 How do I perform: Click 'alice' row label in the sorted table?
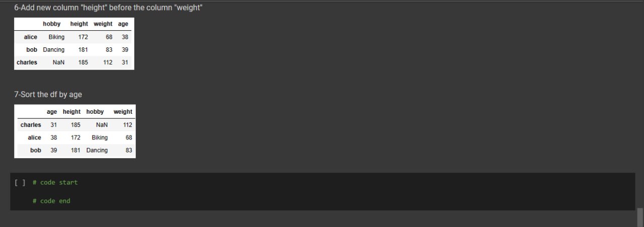[35, 137]
